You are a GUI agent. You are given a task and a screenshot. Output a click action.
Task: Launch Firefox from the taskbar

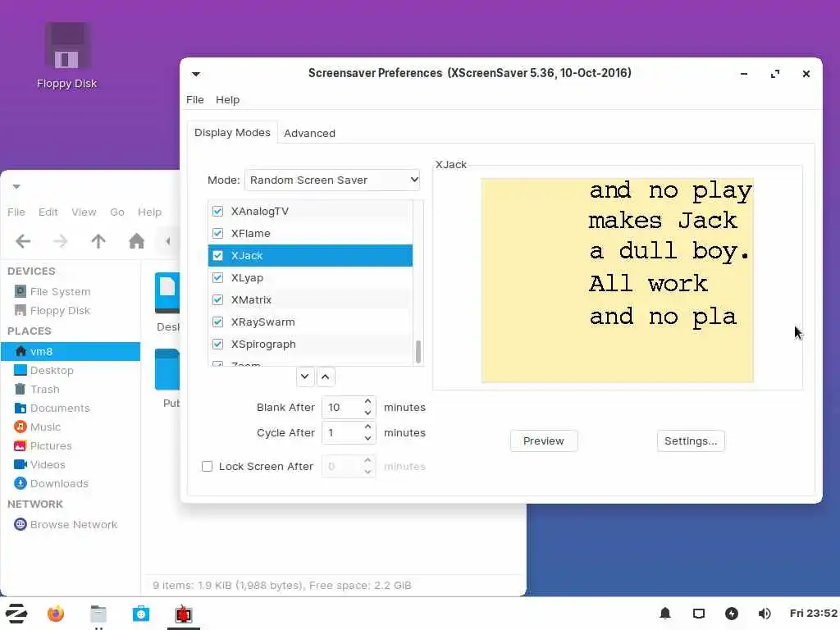click(56, 614)
